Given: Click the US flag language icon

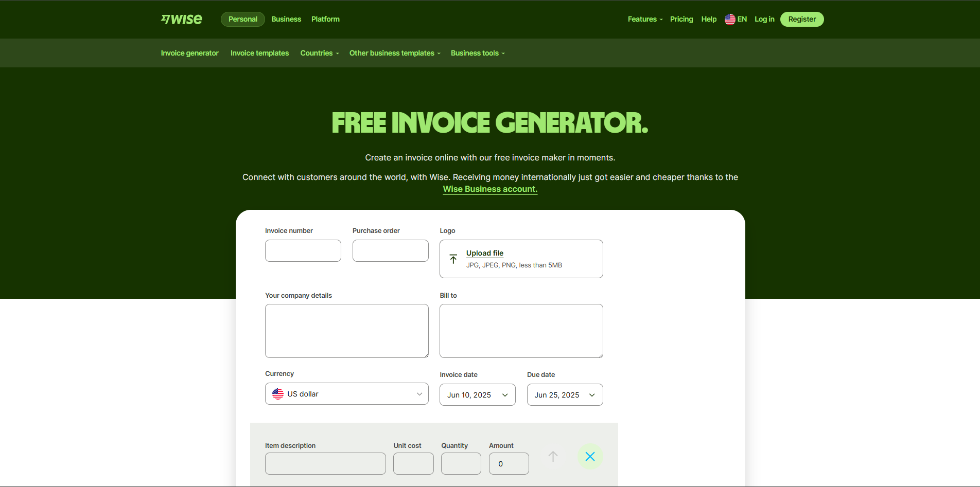Looking at the screenshot, I should coord(729,19).
